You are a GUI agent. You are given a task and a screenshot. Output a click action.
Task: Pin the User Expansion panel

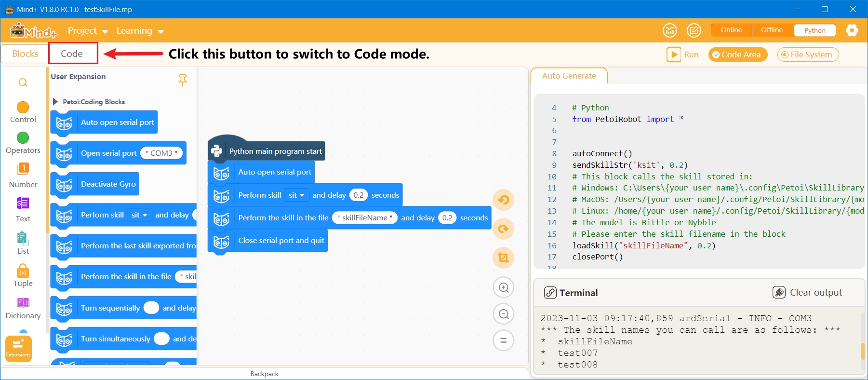point(183,80)
